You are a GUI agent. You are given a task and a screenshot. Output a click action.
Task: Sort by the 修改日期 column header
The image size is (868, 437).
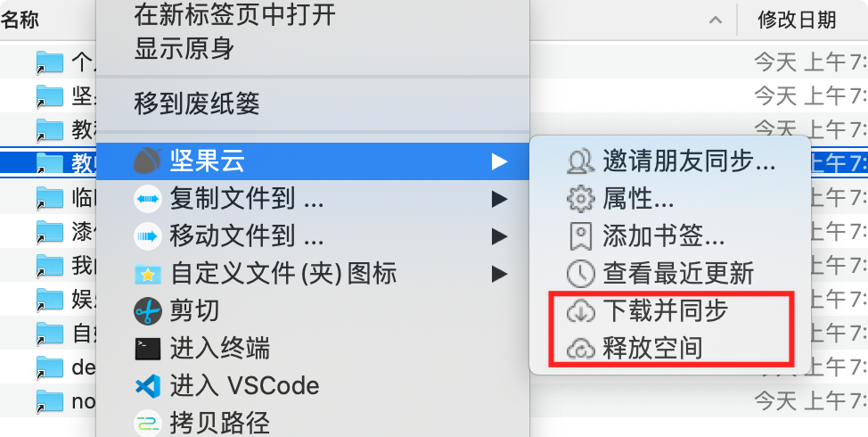(797, 20)
